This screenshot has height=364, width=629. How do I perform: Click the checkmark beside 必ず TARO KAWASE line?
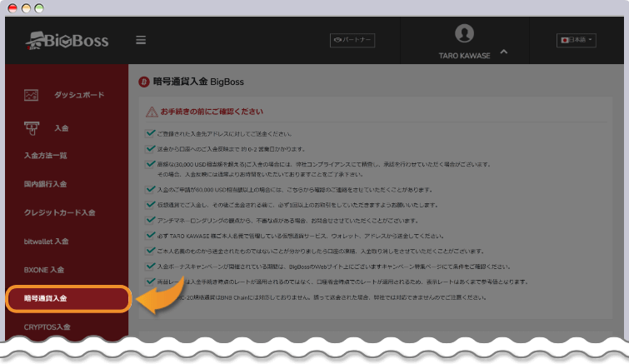pos(151,236)
